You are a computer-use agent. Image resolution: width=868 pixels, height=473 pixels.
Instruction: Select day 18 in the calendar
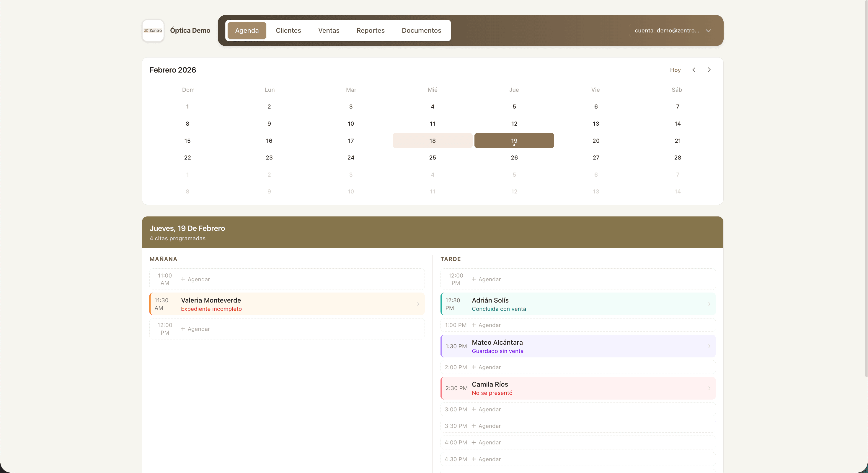pyautogui.click(x=432, y=140)
